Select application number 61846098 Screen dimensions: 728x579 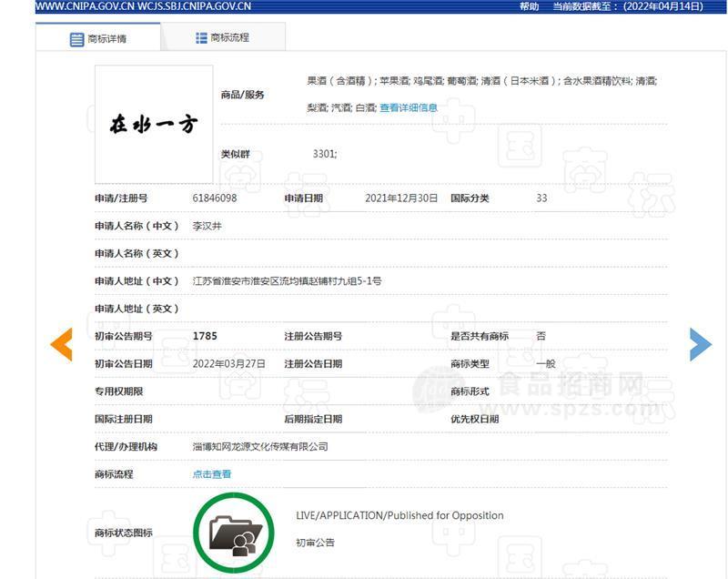pyautogui.click(x=215, y=198)
